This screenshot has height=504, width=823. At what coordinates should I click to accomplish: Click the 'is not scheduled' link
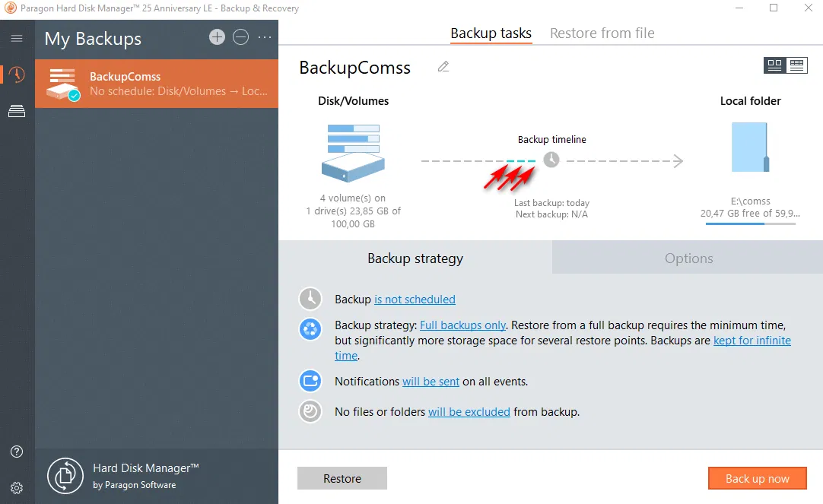point(415,299)
